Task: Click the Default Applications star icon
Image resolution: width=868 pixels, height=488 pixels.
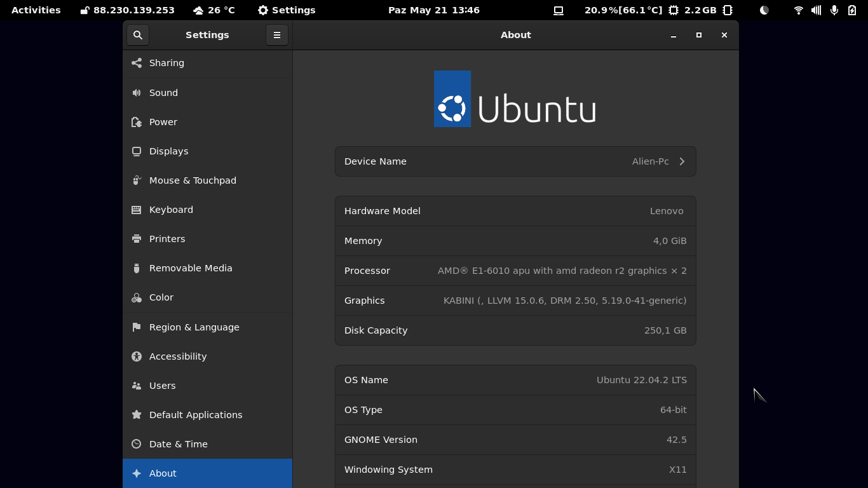Action: point(137,415)
